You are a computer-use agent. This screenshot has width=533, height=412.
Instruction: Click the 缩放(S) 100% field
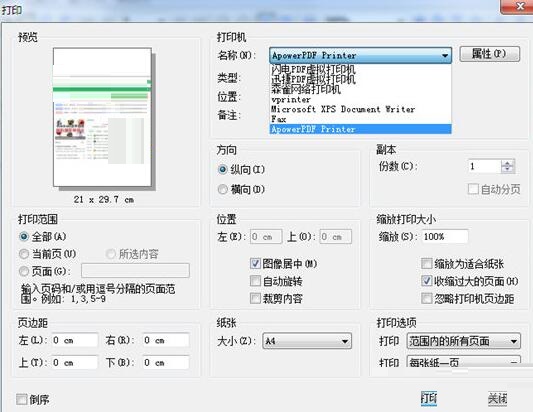(445, 236)
